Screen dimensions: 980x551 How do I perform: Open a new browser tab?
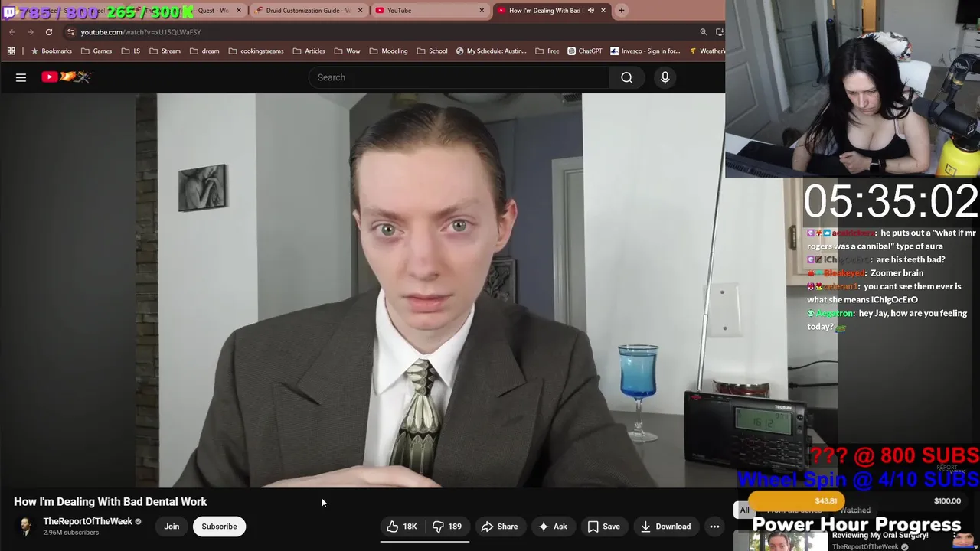(x=622, y=11)
